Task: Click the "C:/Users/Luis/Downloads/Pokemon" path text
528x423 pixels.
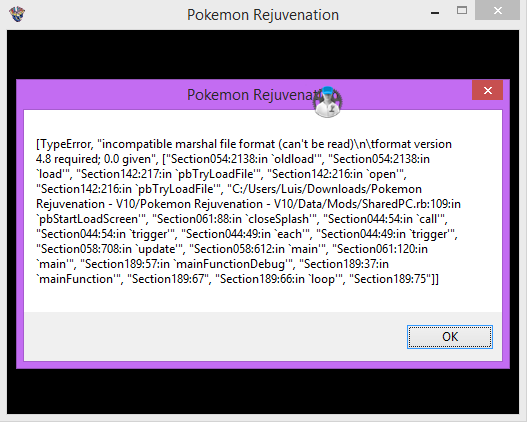Action: coord(327,189)
